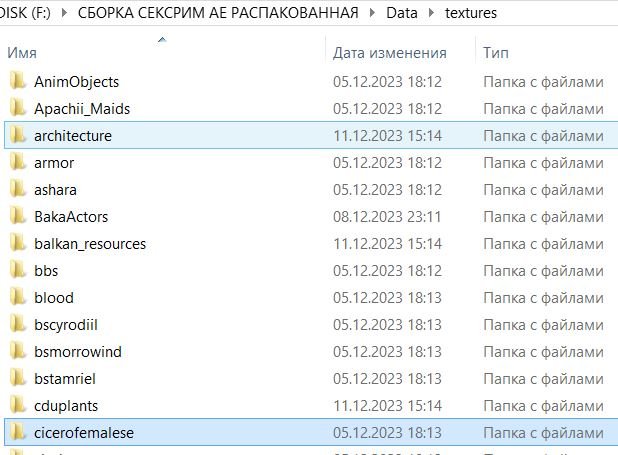This screenshot has width=618, height=455.
Task: Open СБОРКА СЕКСРИМ АЕ РАСПАКОВАННАЯ breadcrumb
Action: click(x=217, y=14)
